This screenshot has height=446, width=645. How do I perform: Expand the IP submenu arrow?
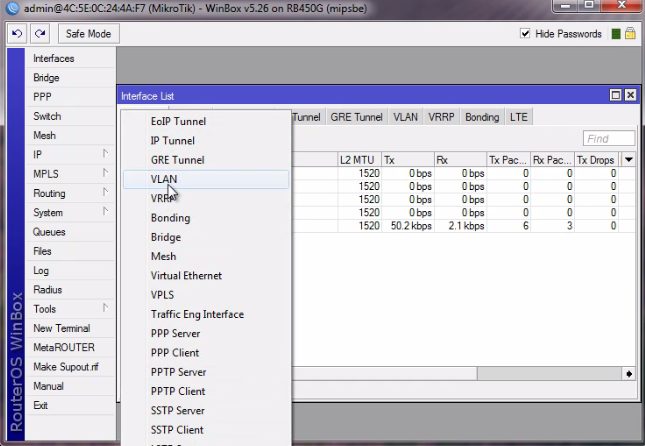pos(105,153)
